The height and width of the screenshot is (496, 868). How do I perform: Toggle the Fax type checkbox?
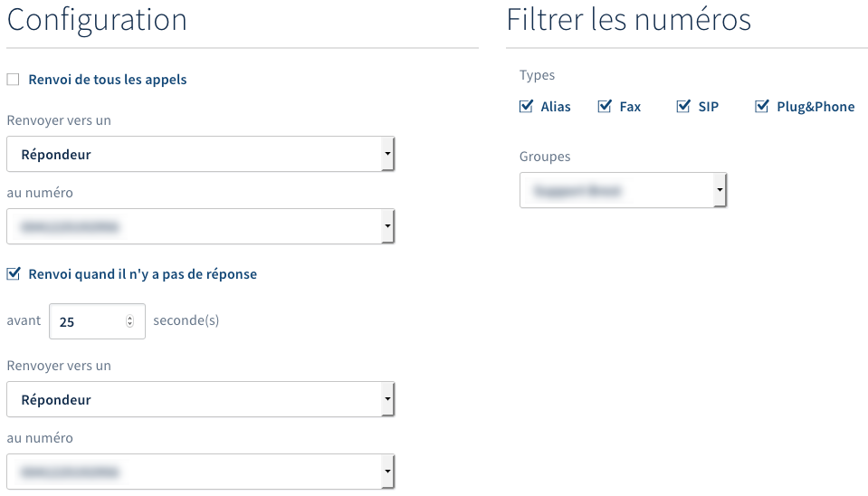click(605, 106)
